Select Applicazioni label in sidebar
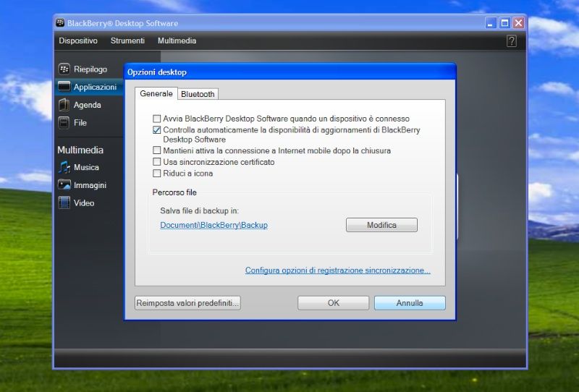 pyautogui.click(x=95, y=87)
